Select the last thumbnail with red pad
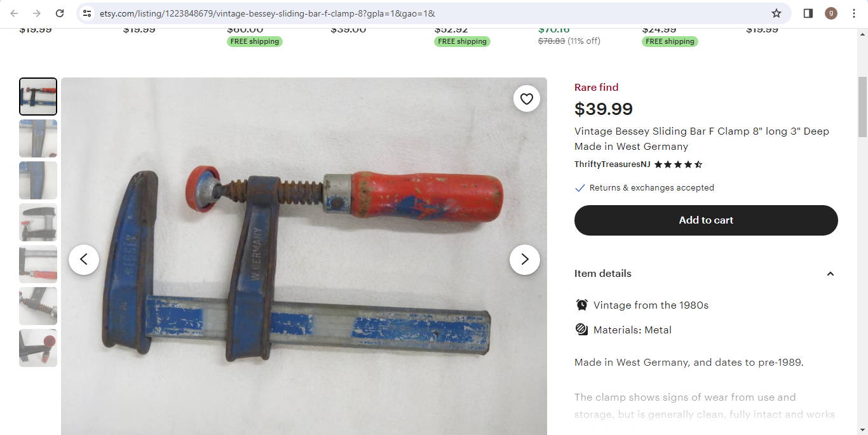868x435 pixels. pyautogui.click(x=38, y=348)
